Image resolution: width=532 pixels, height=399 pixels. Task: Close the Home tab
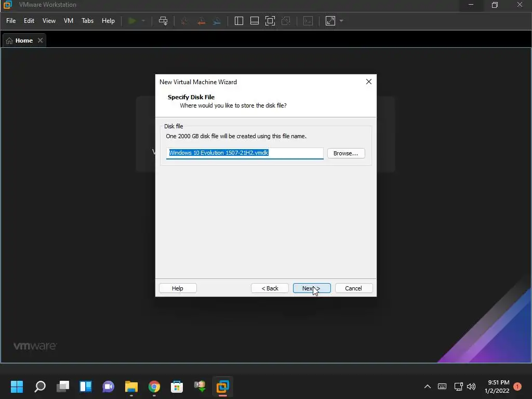pyautogui.click(x=41, y=41)
